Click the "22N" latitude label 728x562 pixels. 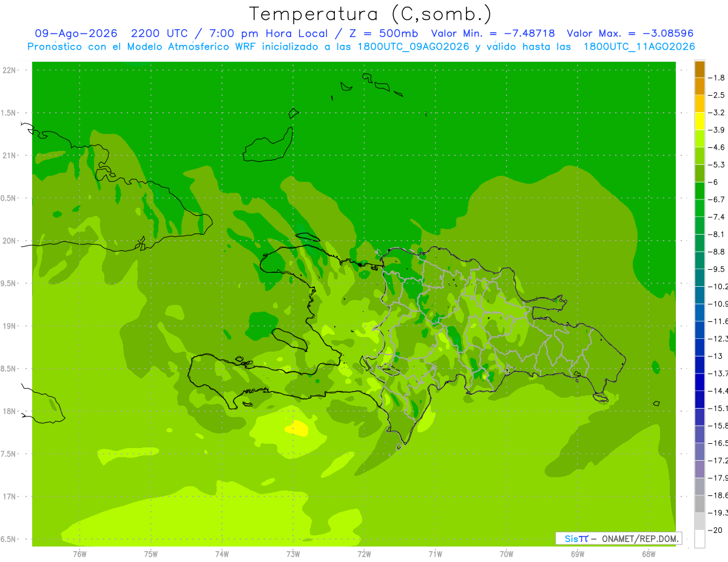(x=10, y=70)
